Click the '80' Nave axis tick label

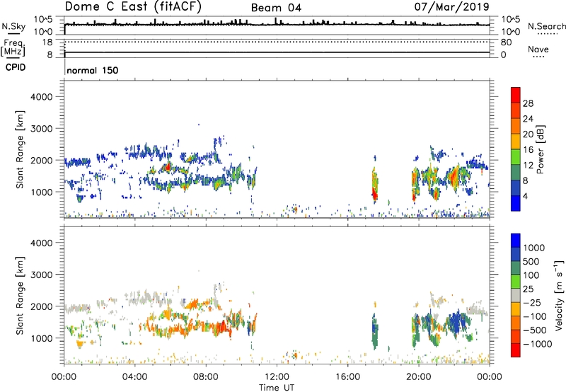pos(506,42)
